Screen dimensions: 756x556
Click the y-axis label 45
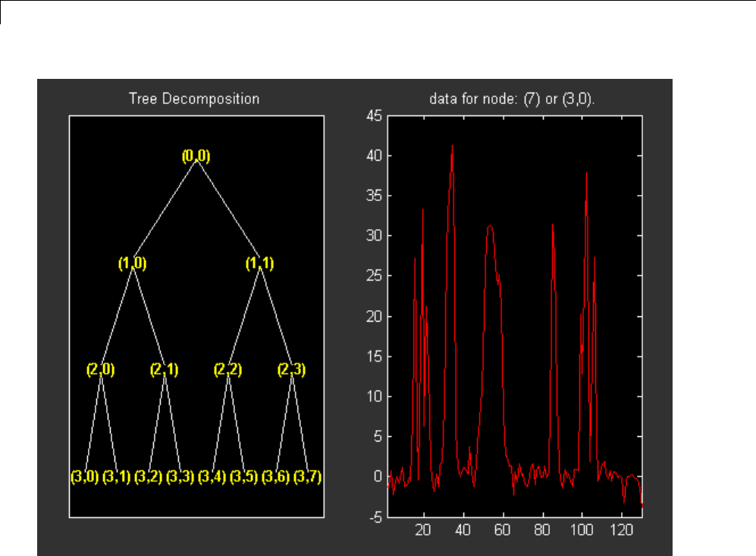(x=374, y=116)
